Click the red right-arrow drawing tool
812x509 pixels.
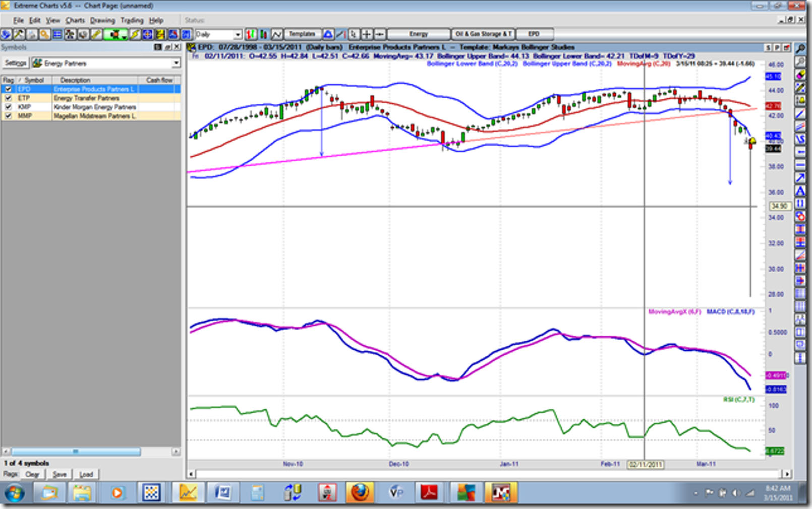click(x=800, y=280)
